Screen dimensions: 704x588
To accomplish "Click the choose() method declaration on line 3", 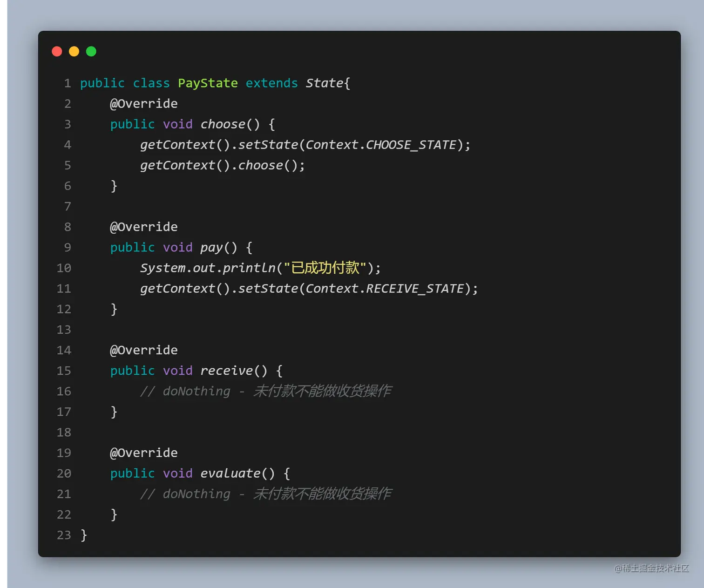I will (230, 124).
